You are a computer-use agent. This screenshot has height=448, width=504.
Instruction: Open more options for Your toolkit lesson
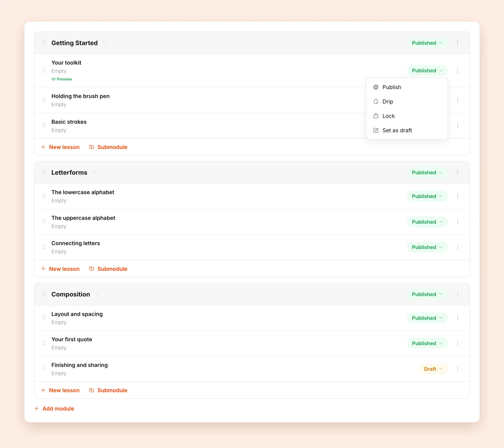pos(458,70)
